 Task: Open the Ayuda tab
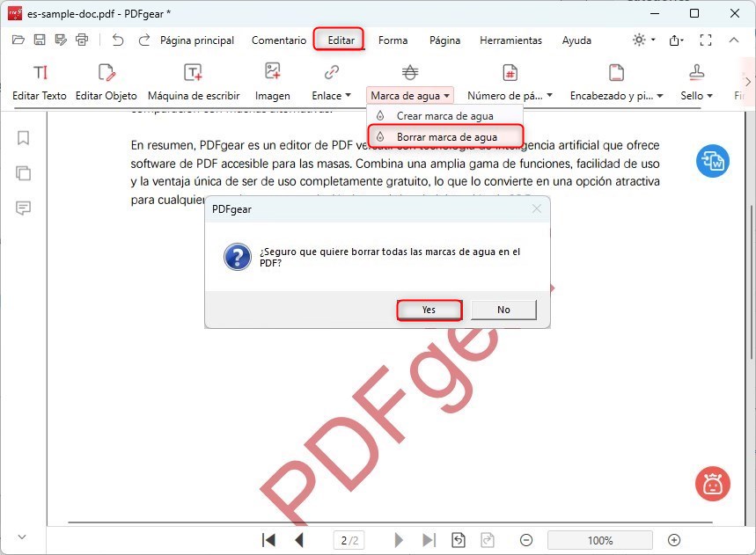[576, 40]
